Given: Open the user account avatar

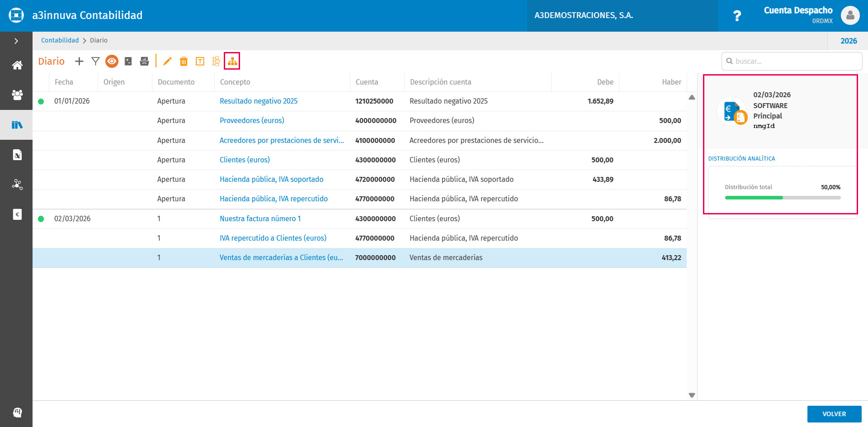Looking at the screenshot, I should click(x=850, y=15).
